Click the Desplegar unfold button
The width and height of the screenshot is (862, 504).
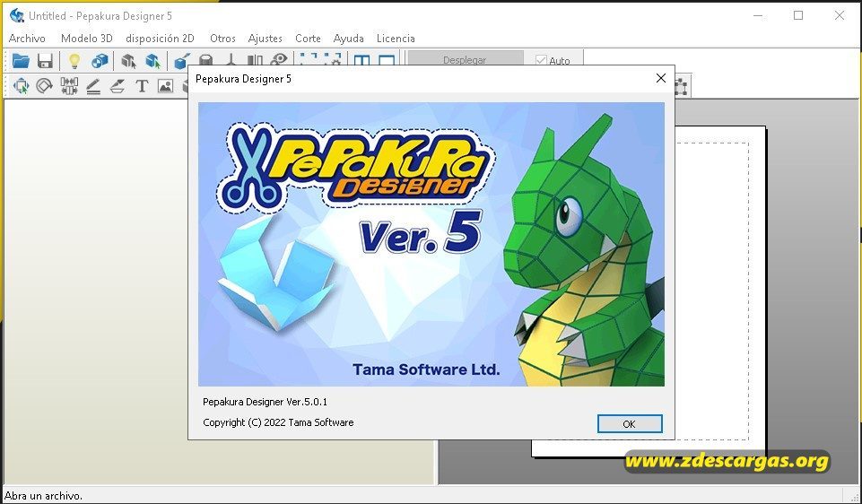(x=465, y=59)
